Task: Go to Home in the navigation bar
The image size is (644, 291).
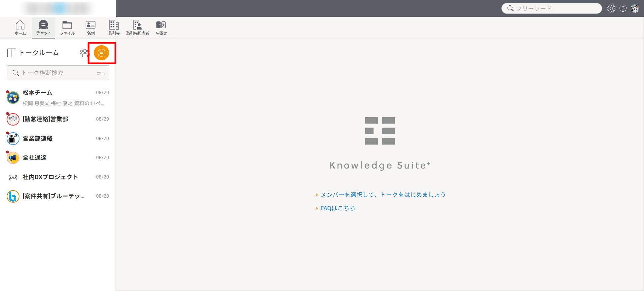Action: (20, 28)
